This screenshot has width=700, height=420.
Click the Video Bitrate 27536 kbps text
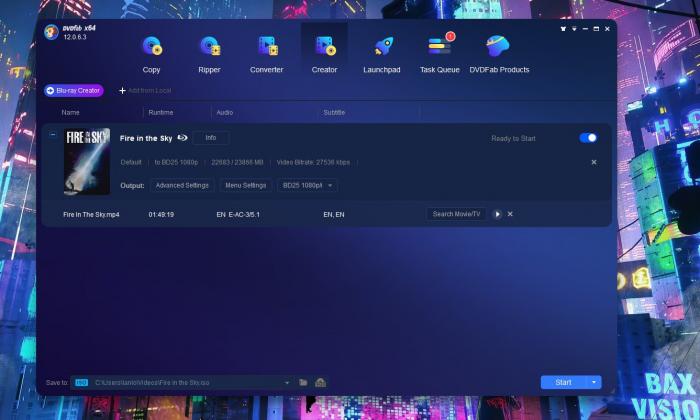coord(313,162)
